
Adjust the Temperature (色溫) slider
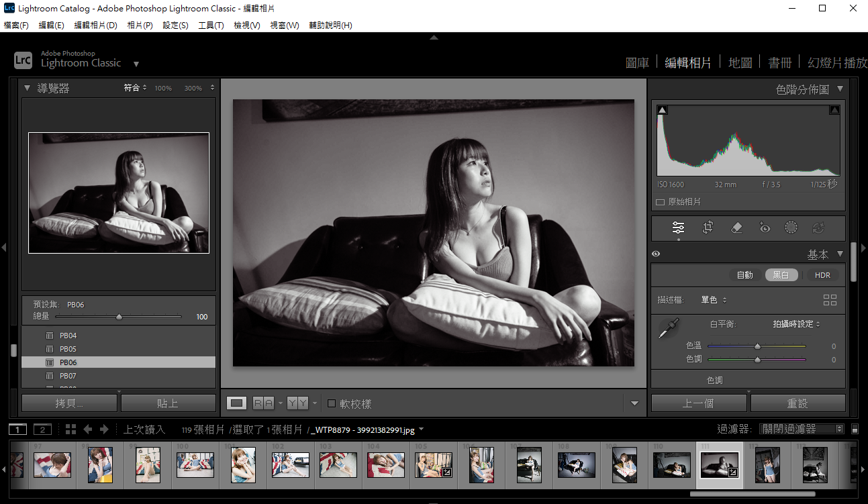pyautogui.click(x=757, y=346)
